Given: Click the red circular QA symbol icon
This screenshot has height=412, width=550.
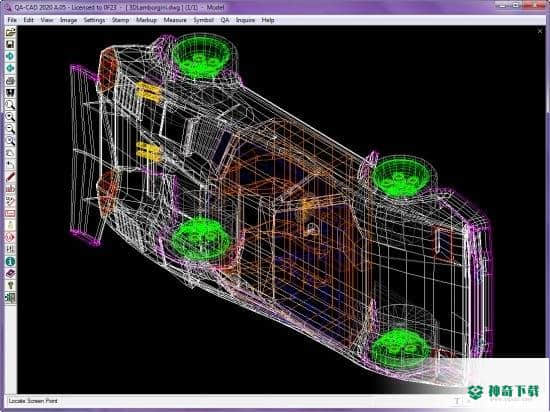Looking at the screenshot, I should click(x=11, y=237).
